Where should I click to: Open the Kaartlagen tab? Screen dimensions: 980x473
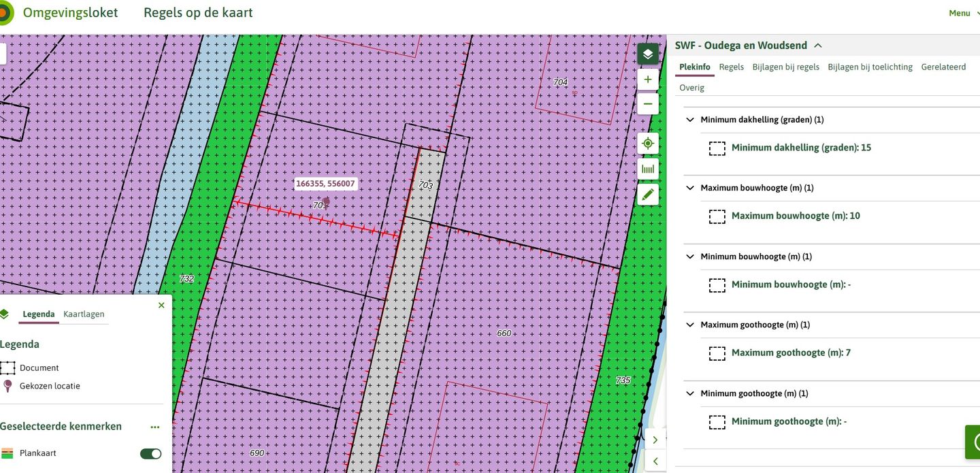coord(84,314)
